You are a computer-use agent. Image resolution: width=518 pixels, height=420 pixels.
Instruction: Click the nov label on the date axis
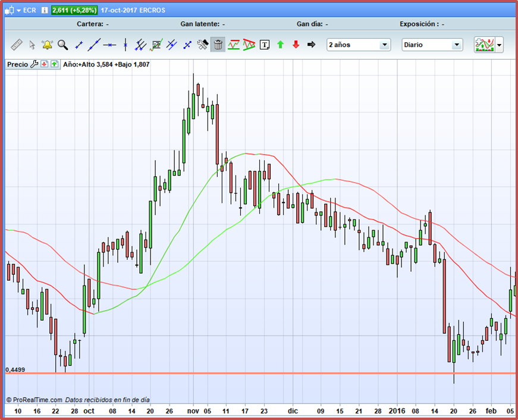(x=193, y=411)
